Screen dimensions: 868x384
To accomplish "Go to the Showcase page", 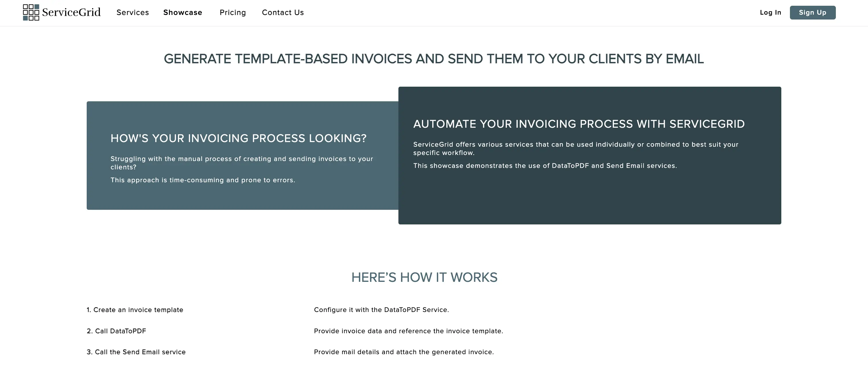I will pyautogui.click(x=183, y=12).
